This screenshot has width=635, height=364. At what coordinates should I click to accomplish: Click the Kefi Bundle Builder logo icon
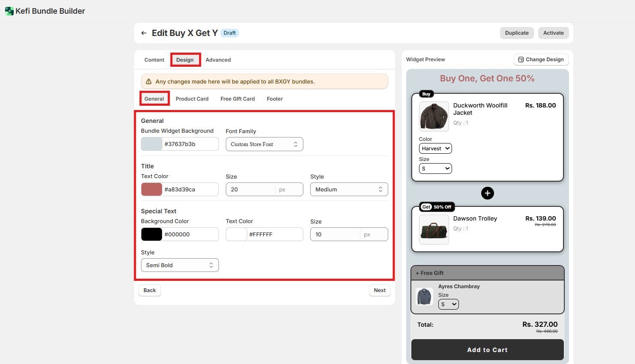point(9,11)
